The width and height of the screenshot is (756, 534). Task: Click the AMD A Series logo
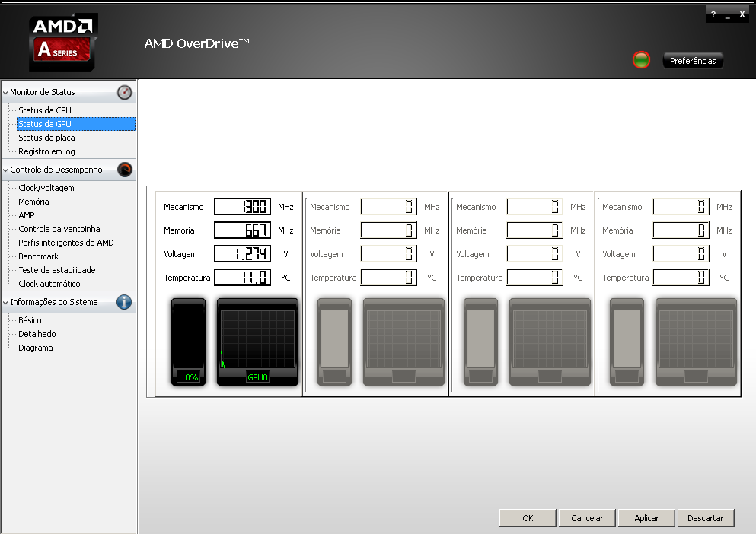click(63, 43)
